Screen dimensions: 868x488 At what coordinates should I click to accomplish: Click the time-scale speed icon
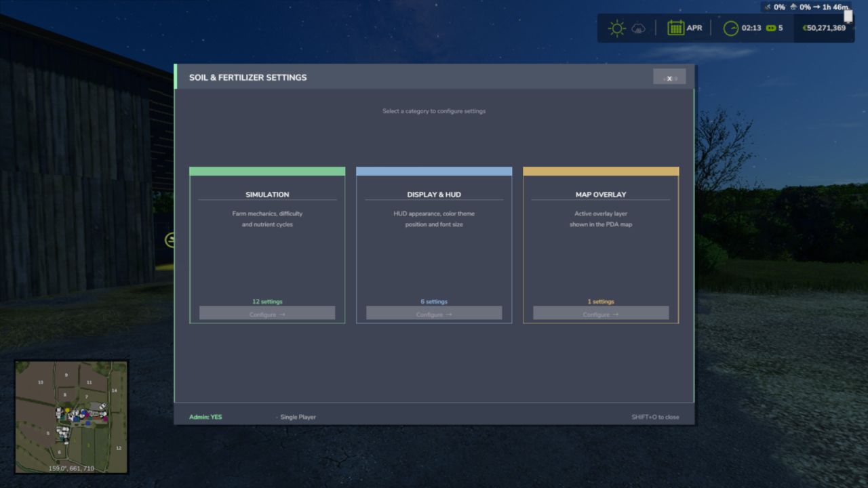point(770,28)
